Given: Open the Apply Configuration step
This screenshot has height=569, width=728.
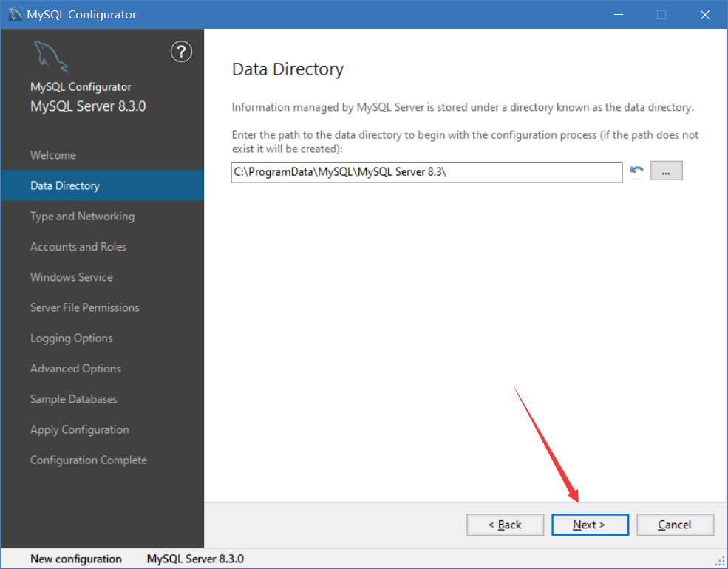Looking at the screenshot, I should 79,430.
